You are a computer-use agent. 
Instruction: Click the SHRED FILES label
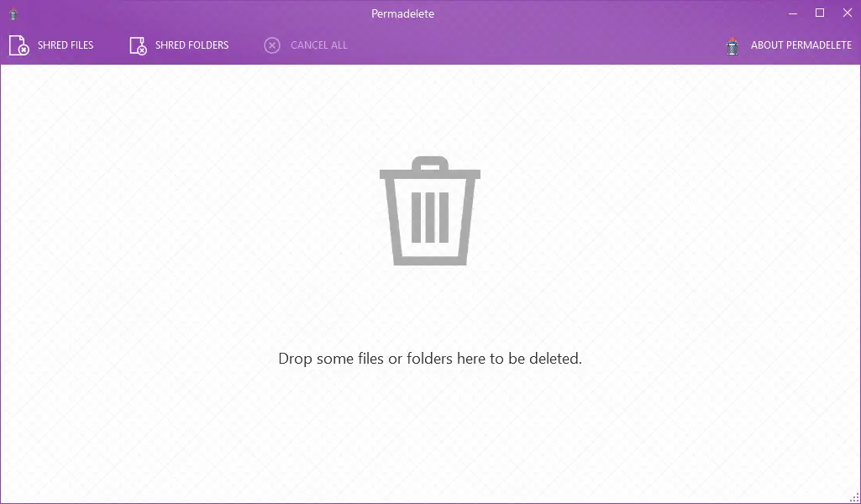pyautogui.click(x=66, y=45)
